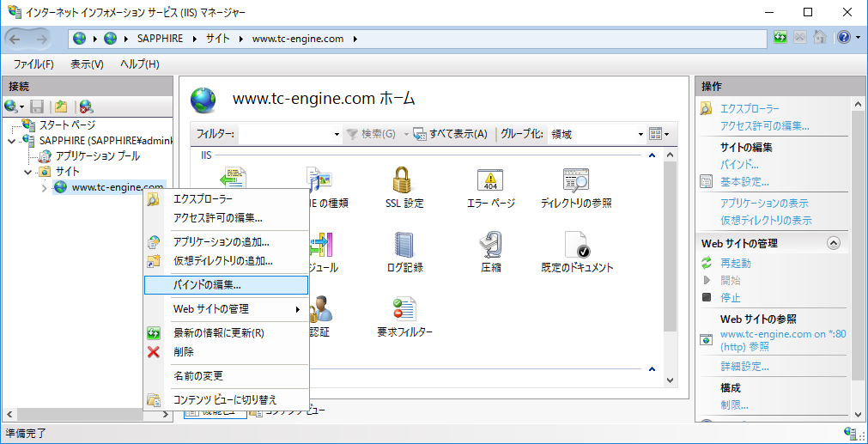The height and width of the screenshot is (444, 868).
Task: Click the 検索(G) toolbar button
Action: click(372, 133)
